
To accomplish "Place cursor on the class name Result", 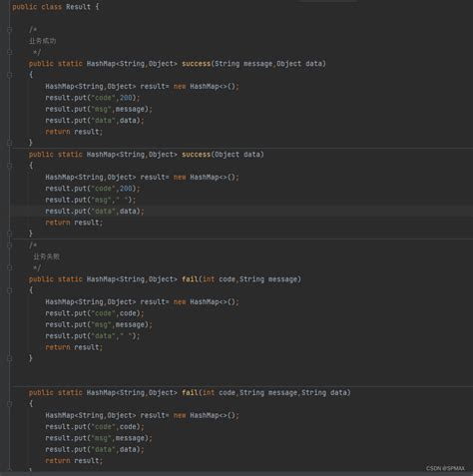I will (78, 7).
